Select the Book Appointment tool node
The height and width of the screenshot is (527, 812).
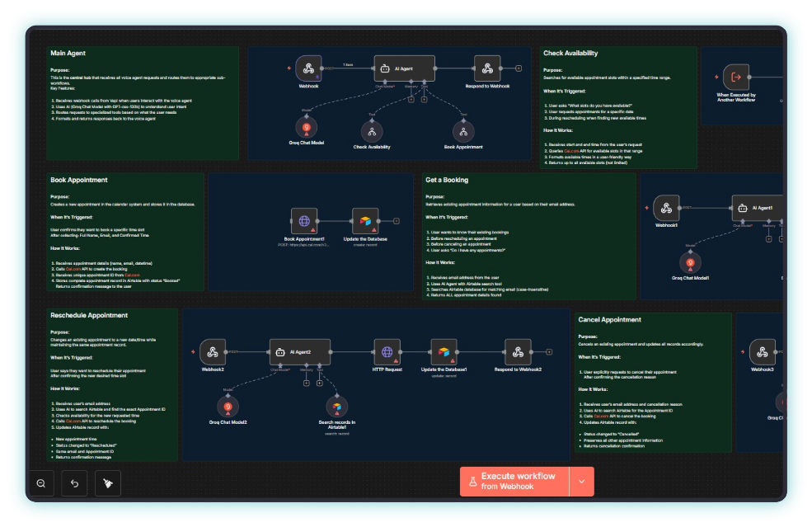coord(462,130)
